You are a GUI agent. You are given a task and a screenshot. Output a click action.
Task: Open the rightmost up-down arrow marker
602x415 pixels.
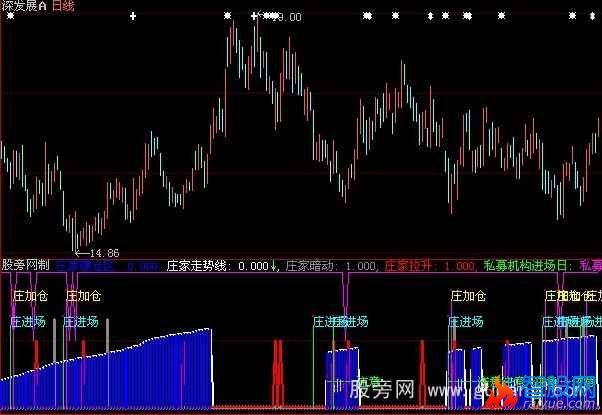pyautogui.click(x=592, y=16)
